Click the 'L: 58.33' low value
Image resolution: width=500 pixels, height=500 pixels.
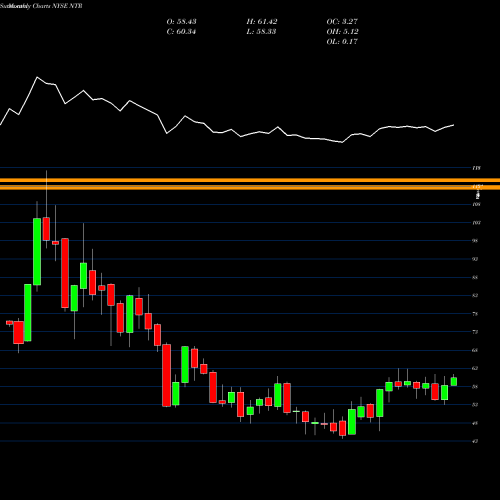(x=261, y=32)
